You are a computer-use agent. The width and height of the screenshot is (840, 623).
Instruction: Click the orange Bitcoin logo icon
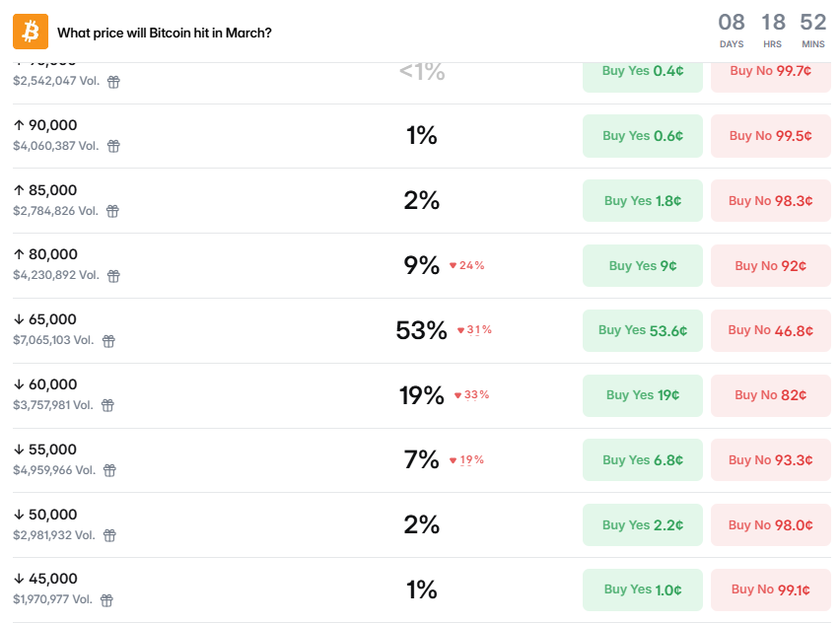click(x=31, y=32)
